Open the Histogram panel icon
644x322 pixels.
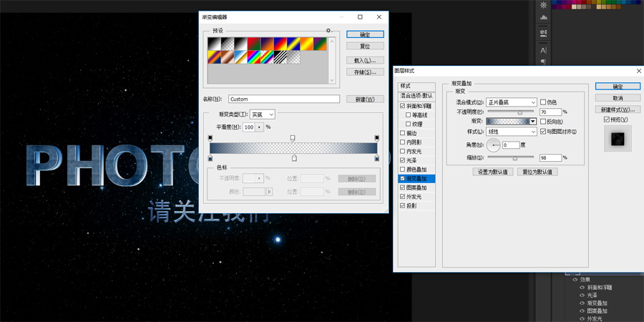543,17
